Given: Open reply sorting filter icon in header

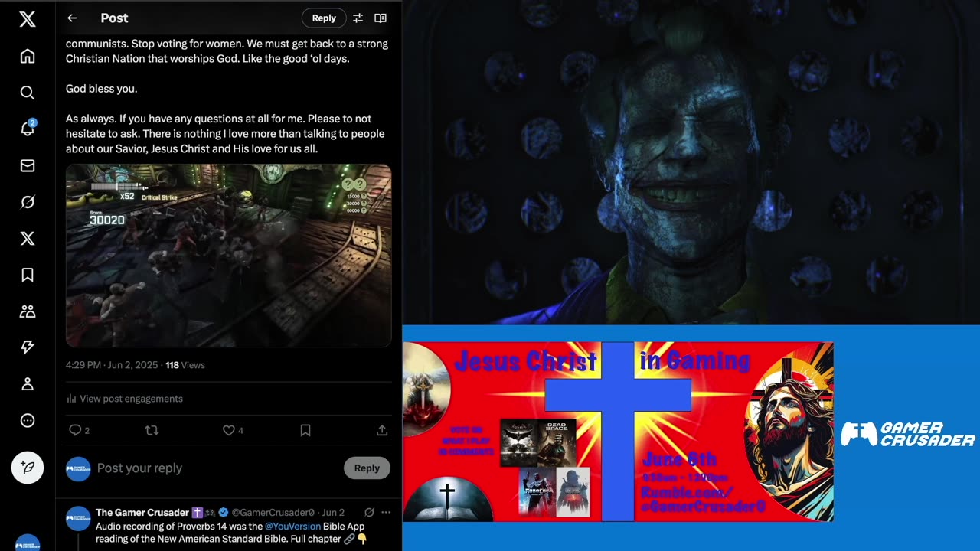Looking at the screenshot, I should pyautogui.click(x=358, y=18).
